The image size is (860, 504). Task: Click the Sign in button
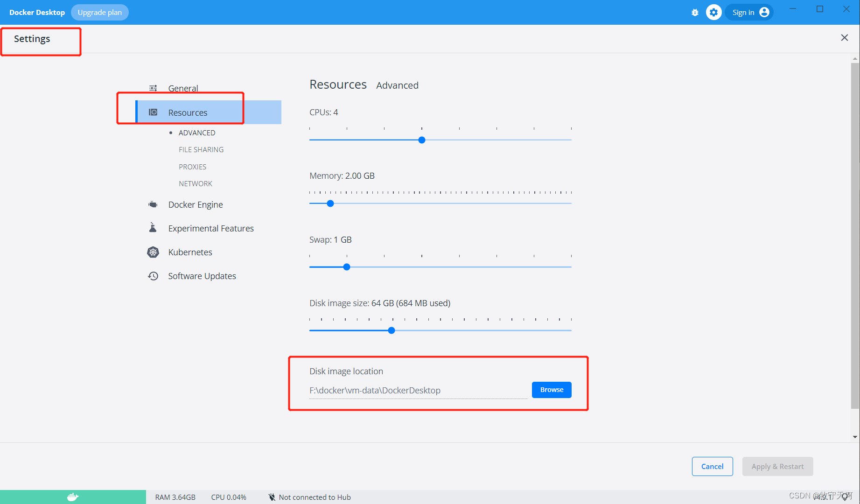tap(749, 13)
